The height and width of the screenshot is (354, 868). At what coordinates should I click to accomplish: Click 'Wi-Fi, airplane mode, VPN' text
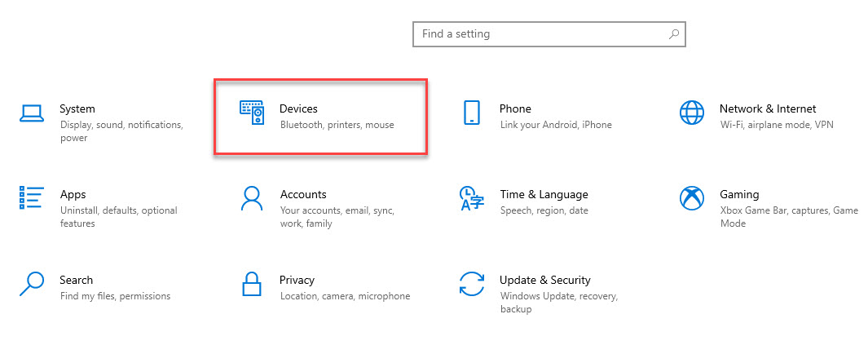777,125
